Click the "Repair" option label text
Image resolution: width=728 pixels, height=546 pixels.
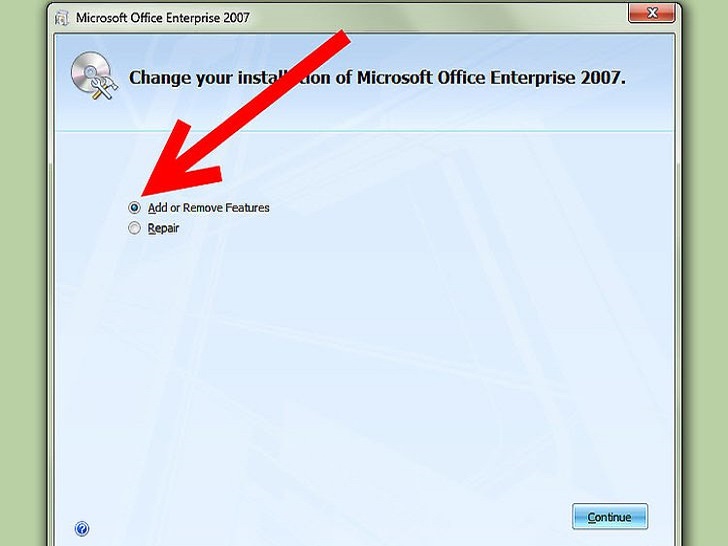163,228
